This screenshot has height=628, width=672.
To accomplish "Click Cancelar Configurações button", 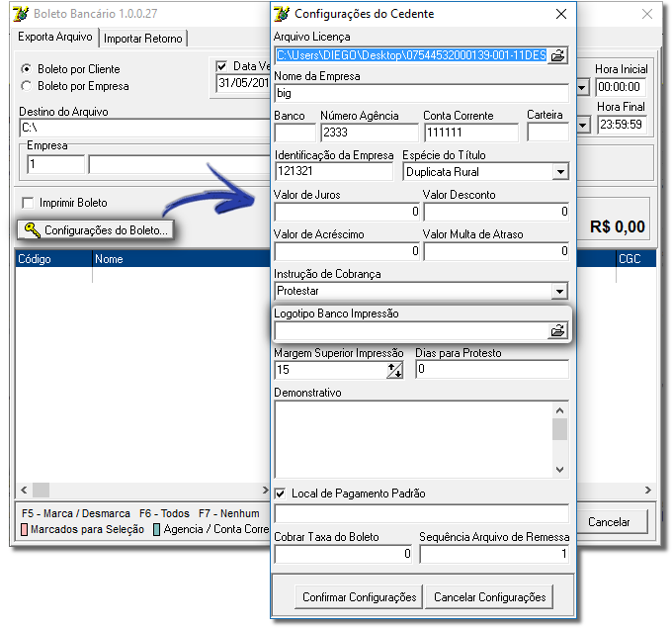I will (489, 596).
